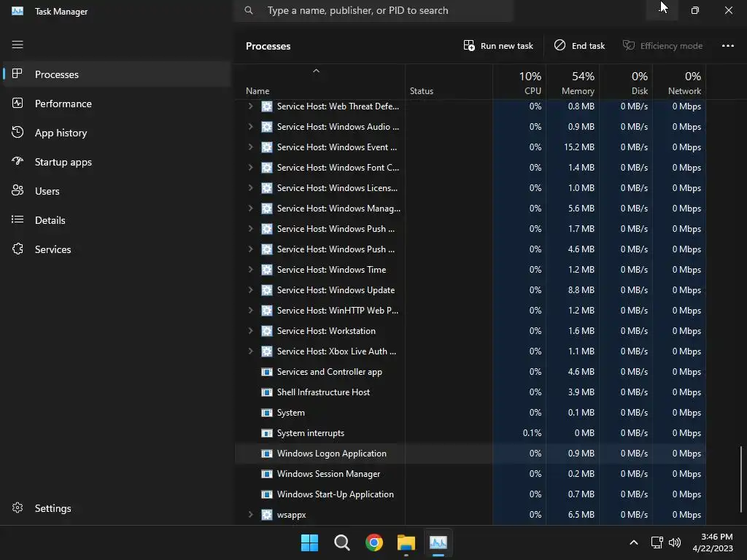The width and height of the screenshot is (747, 560).
Task: Click the process list vertical scrollbar thumb
Action: pos(741,479)
